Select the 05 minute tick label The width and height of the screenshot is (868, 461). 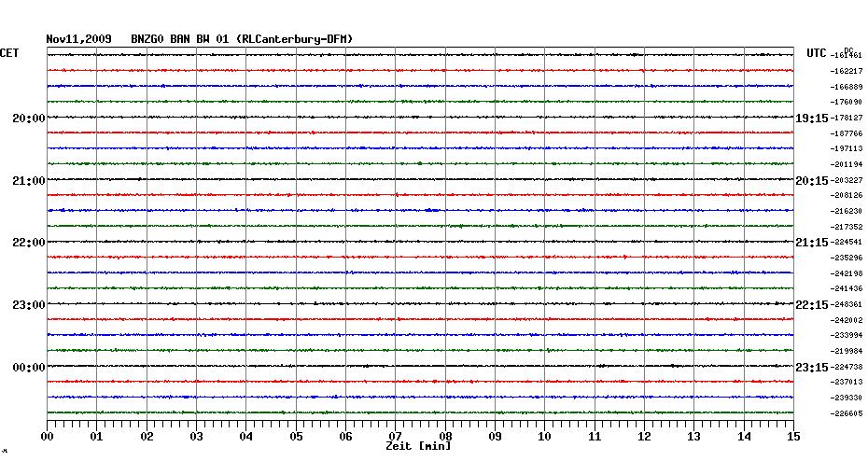(x=296, y=436)
